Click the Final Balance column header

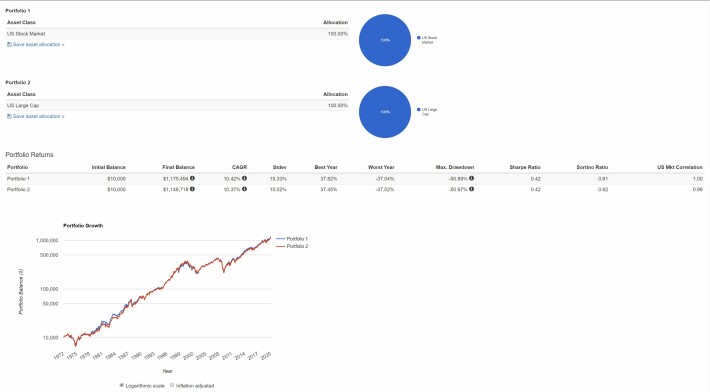click(x=178, y=167)
